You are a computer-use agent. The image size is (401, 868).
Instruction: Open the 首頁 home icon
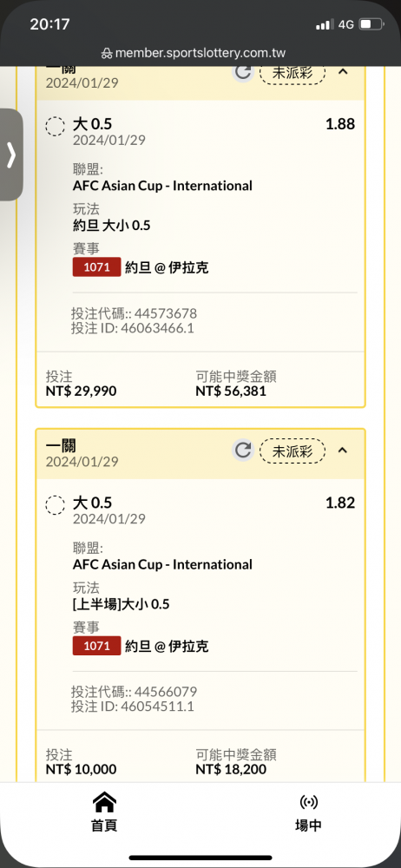coord(104,801)
